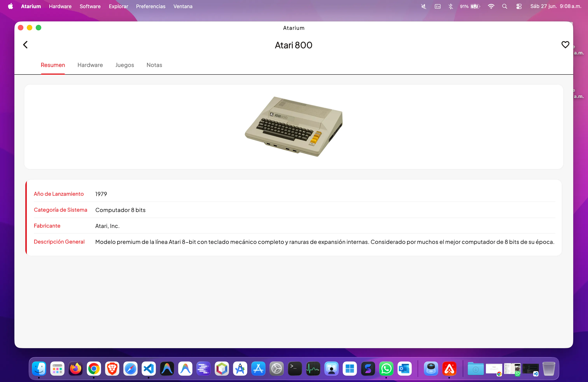Open the Software menu

click(90, 6)
